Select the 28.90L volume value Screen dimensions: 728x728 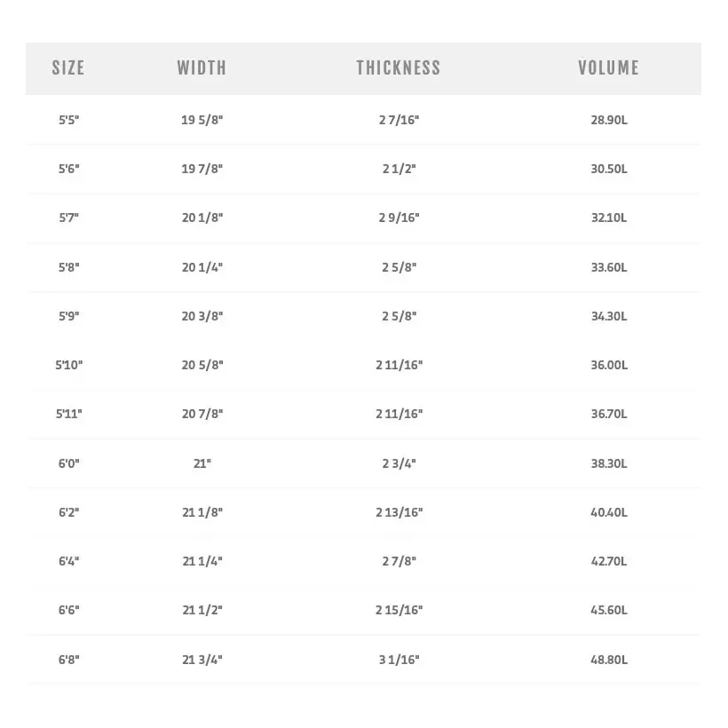[x=609, y=119]
